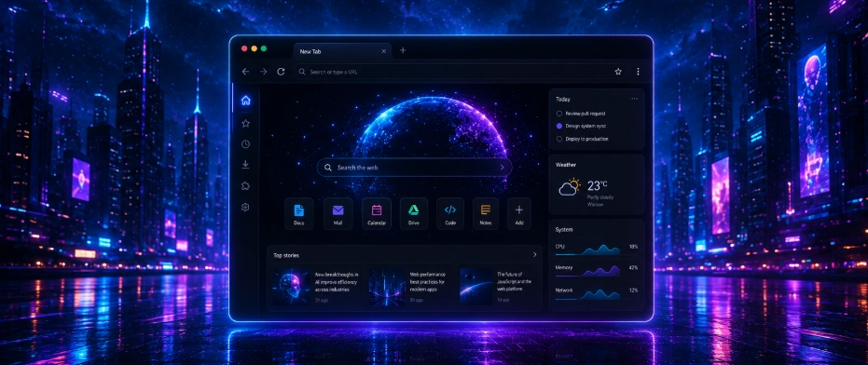Open Downloads icon in sidebar
Viewport: 868px width, 365px height.
coord(246,165)
